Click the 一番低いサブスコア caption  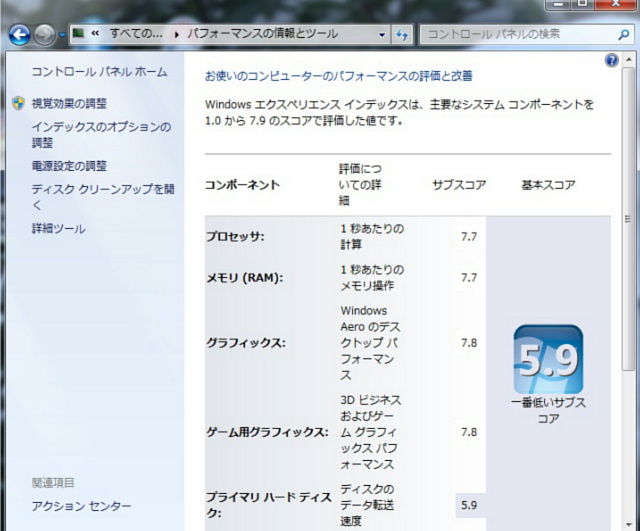point(548,410)
